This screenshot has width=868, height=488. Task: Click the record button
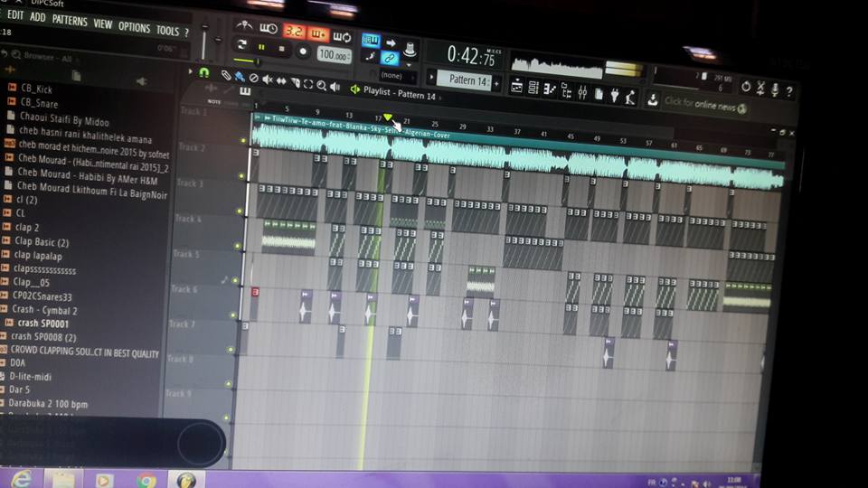tap(303, 52)
